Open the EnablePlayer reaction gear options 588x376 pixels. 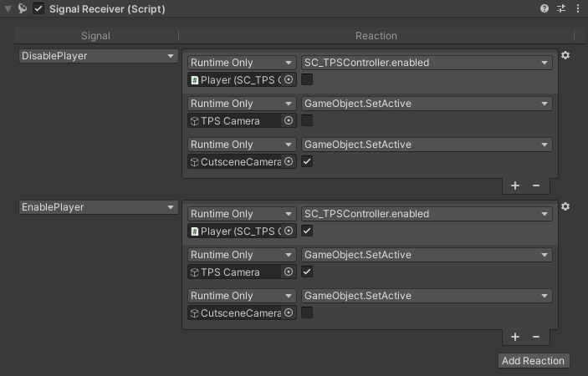click(x=565, y=206)
